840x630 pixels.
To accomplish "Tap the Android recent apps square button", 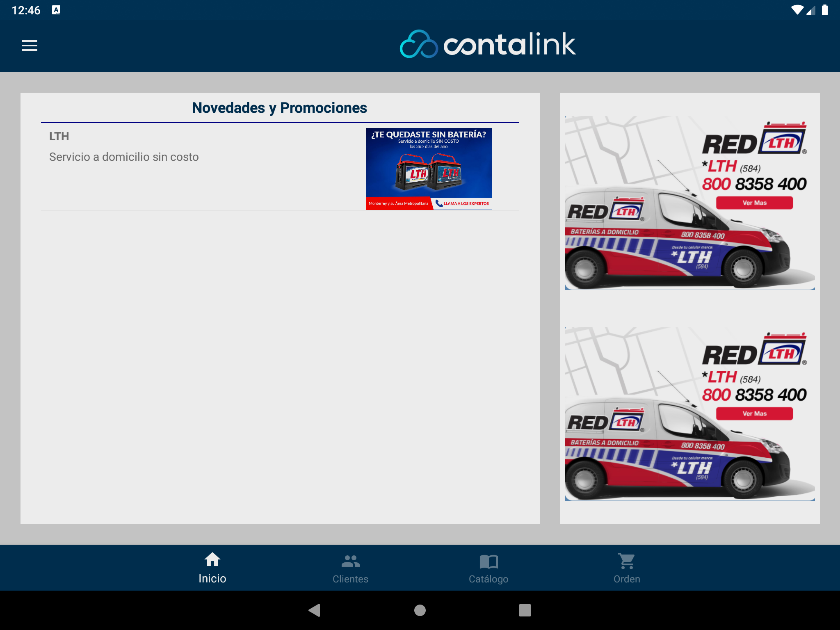I will (x=525, y=610).
